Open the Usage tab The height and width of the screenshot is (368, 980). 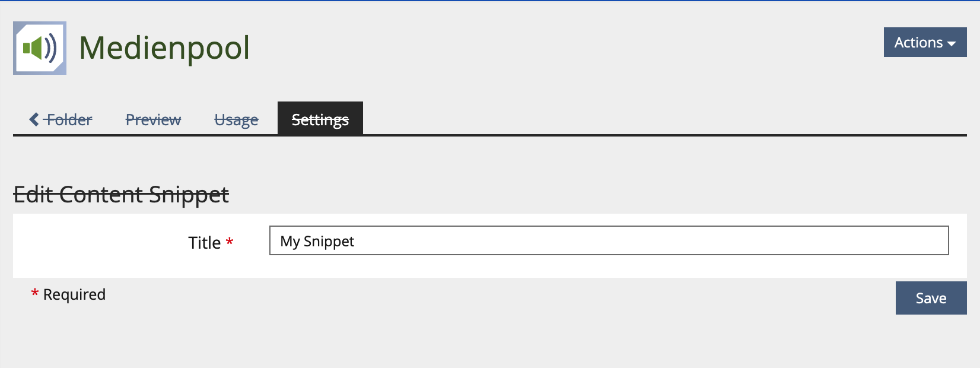coord(236,119)
